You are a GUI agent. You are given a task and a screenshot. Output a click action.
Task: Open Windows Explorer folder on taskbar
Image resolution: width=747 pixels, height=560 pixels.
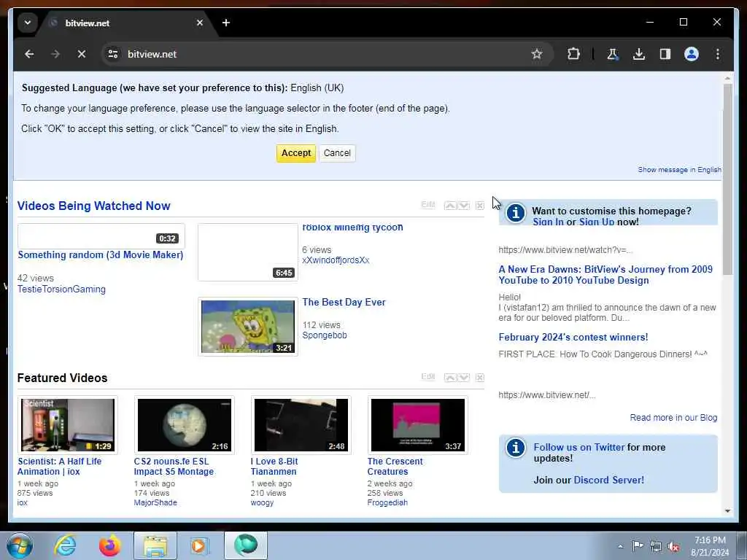point(155,545)
